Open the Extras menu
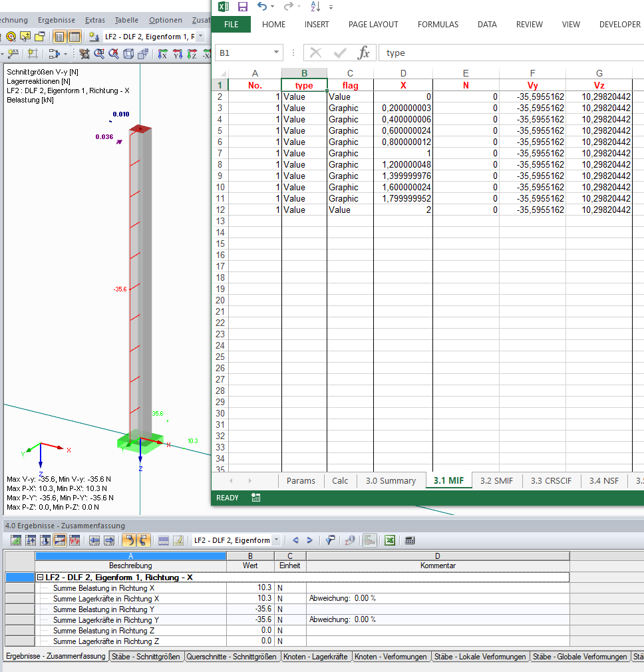 (x=94, y=20)
